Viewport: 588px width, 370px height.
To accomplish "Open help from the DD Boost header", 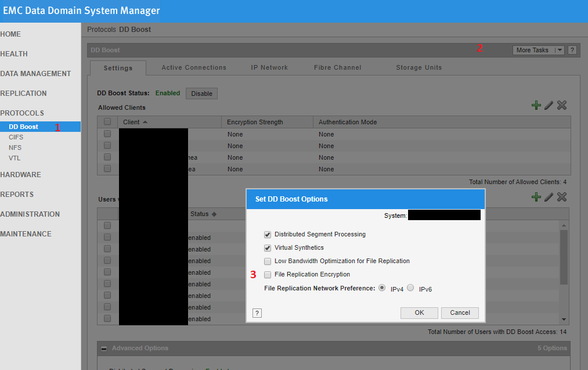I will tap(572, 50).
